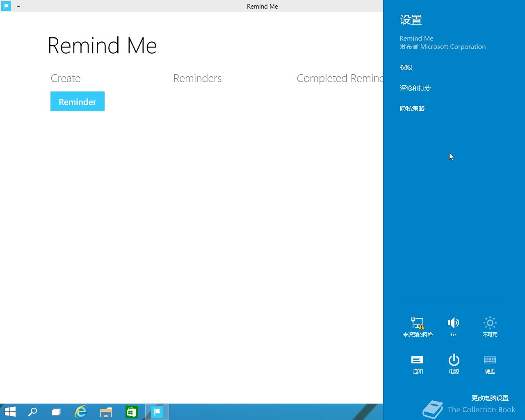Open the Windows Store taskbar icon
This screenshot has height=420, width=525.
tap(131, 412)
